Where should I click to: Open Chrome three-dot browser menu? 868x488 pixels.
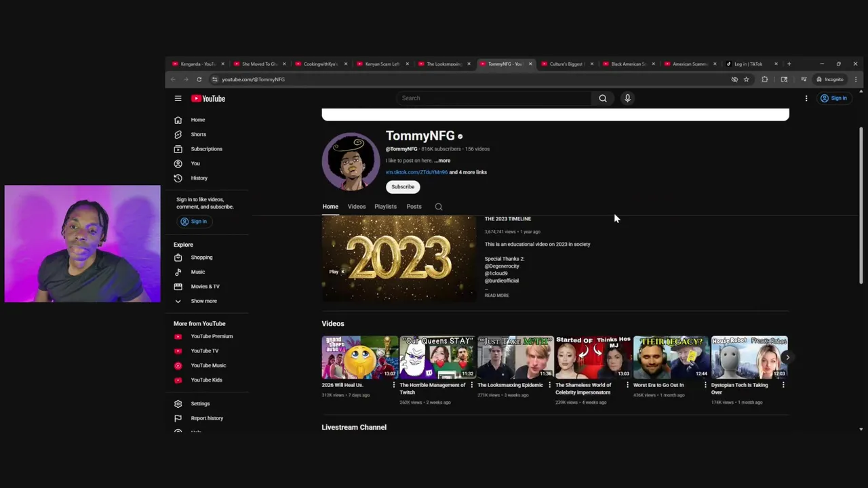(856, 79)
